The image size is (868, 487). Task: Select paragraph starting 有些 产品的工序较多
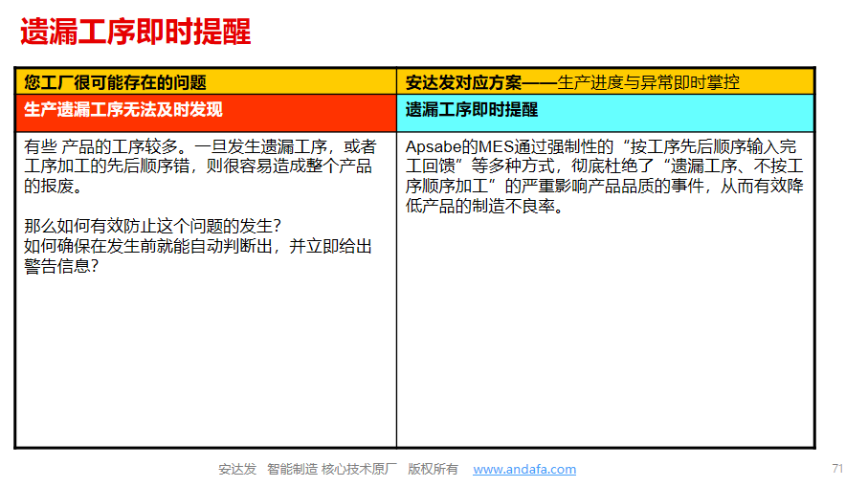200,166
